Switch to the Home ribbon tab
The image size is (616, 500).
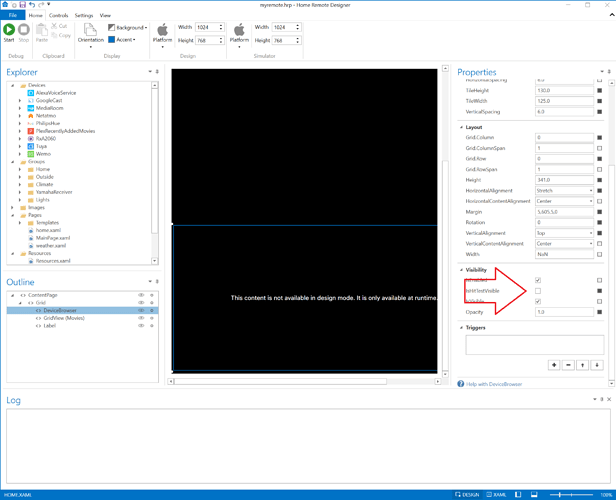tap(35, 15)
